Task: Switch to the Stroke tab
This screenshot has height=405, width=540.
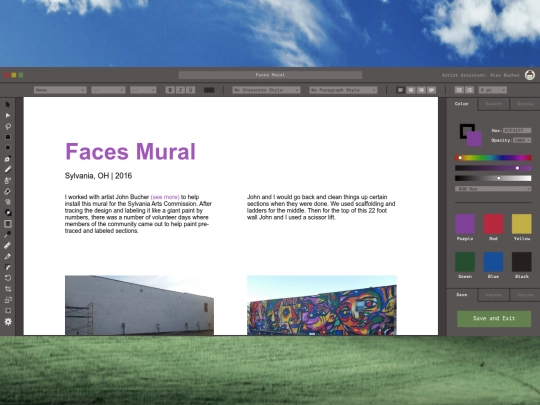Action: click(525, 104)
